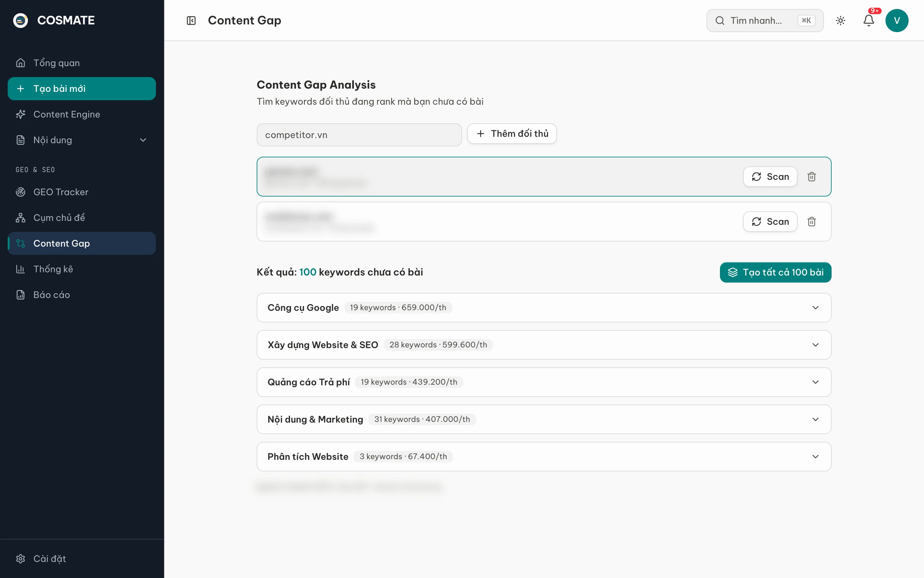This screenshot has height=578, width=924.
Task: Open GEO Tracker page
Action: [x=82, y=192]
